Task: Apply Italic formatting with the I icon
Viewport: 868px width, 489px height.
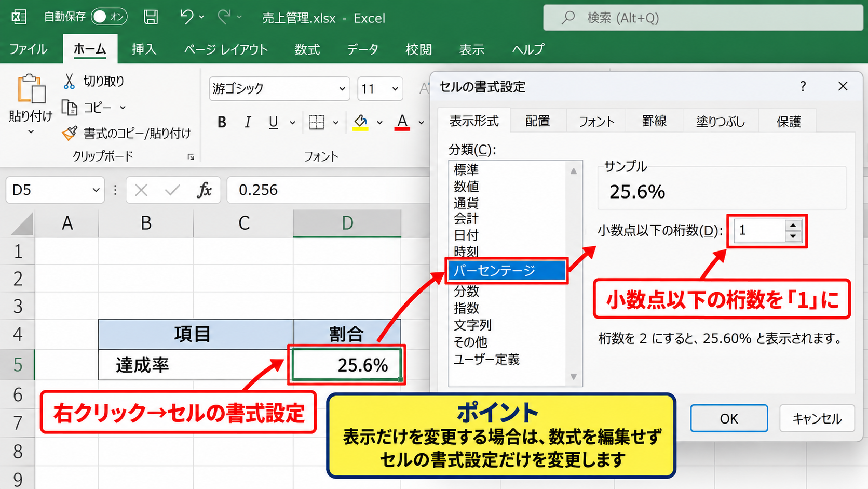Action: tap(248, 122)
